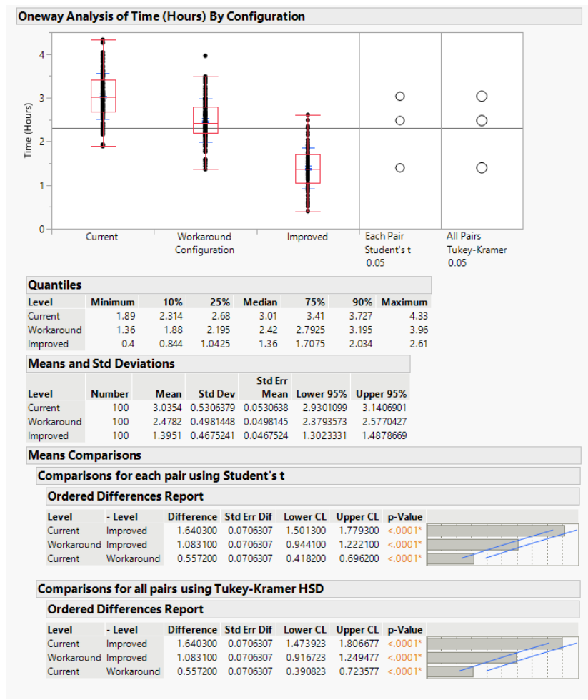This screenshot has height=700, width=588.
Task: Click the Tukey-Kramer Upper CL value 1.806677
Action: point(359,644)
